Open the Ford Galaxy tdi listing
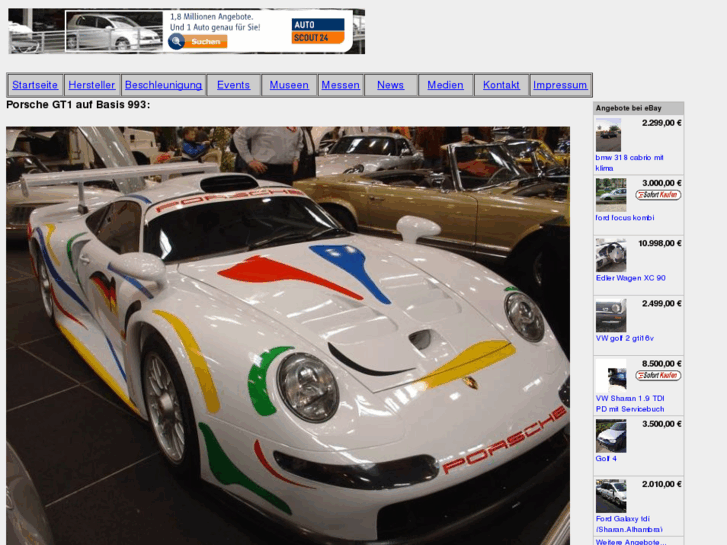Image resolution: width=727 pixels, height=545 pixels. pos(629,524)
